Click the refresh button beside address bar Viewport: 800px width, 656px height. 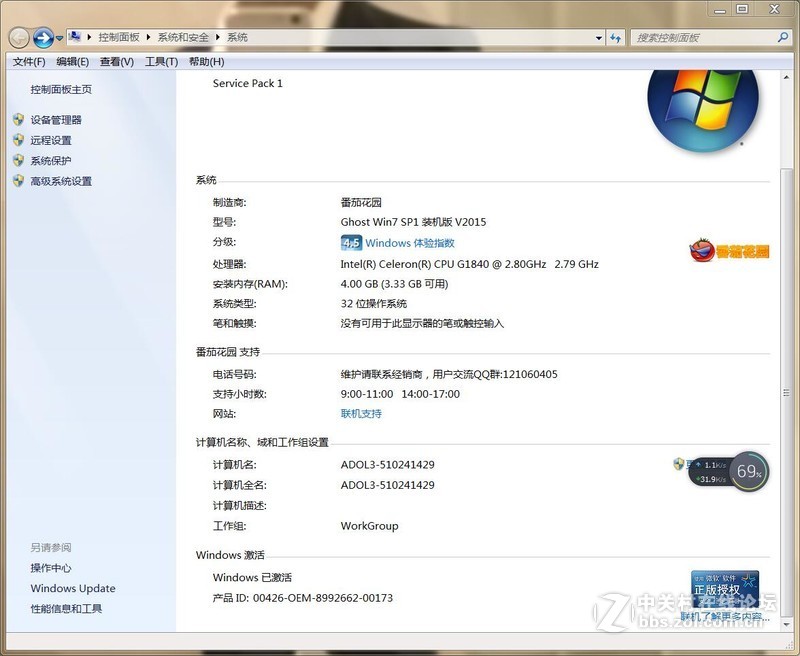[616, 38]
